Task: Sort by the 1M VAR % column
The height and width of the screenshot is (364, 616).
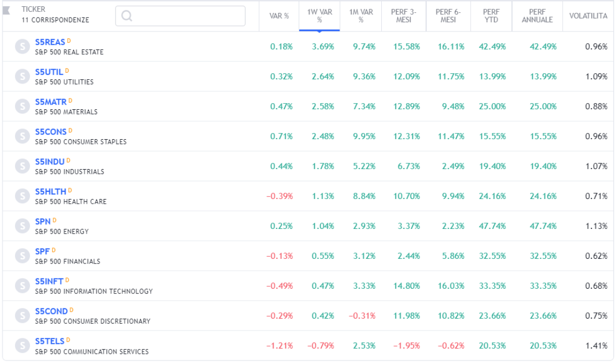Action: coord(361,15)
